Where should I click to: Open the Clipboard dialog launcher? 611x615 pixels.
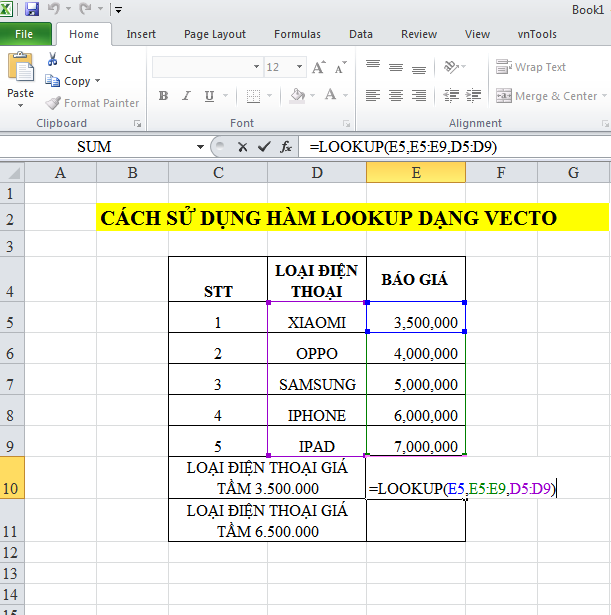click(x=137, y=124)
